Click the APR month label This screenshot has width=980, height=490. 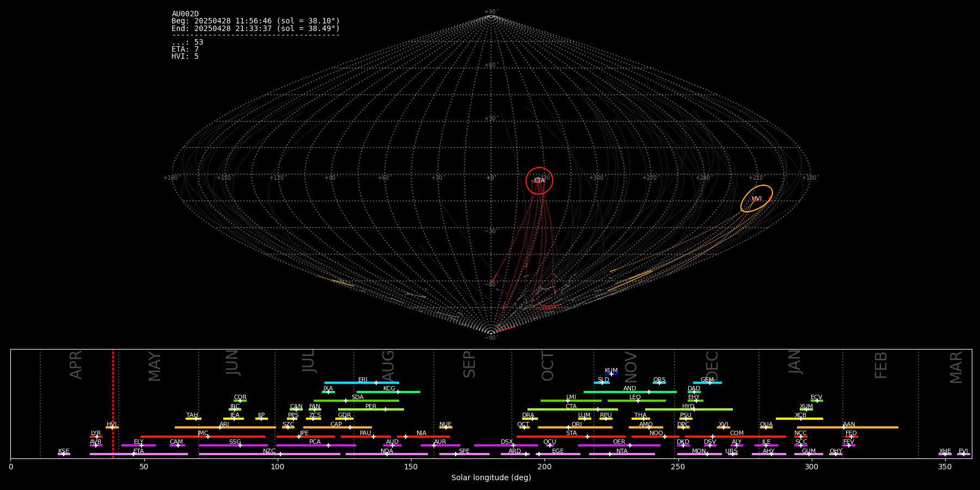point(76,365)
